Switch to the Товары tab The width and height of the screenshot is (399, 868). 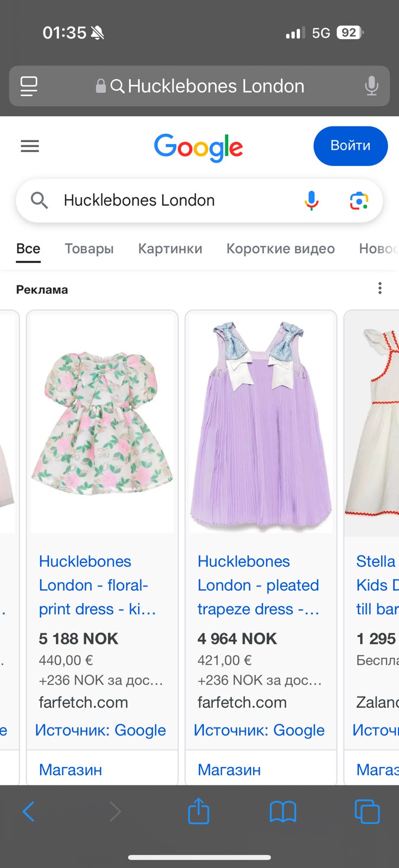[x=89, y=248]
